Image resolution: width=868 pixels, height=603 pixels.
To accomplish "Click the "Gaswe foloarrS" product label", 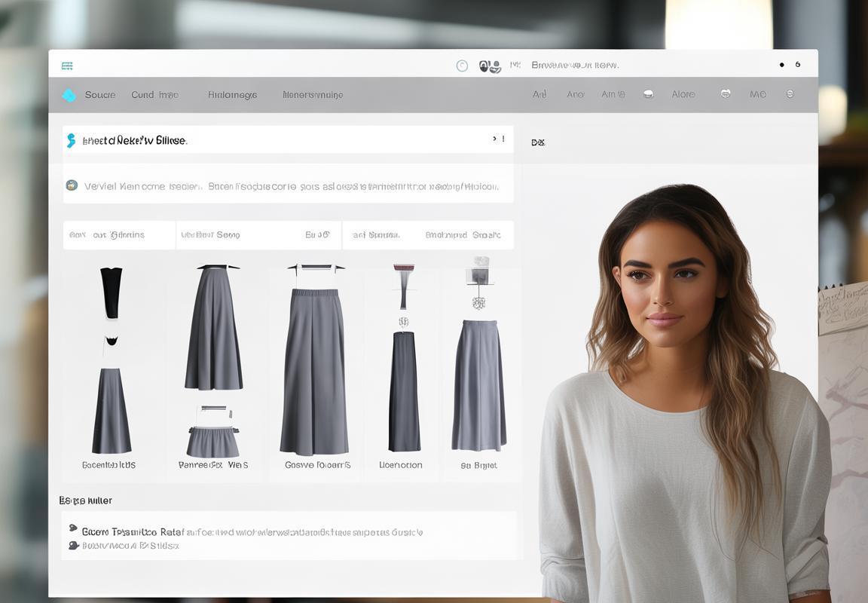I will pos(318,465).
